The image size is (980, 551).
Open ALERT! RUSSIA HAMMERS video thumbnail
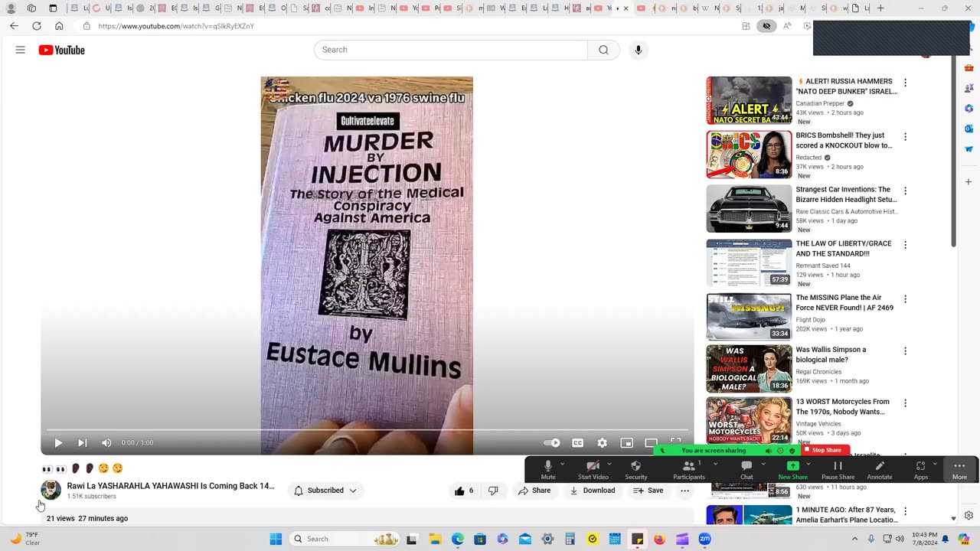(749, 100)
